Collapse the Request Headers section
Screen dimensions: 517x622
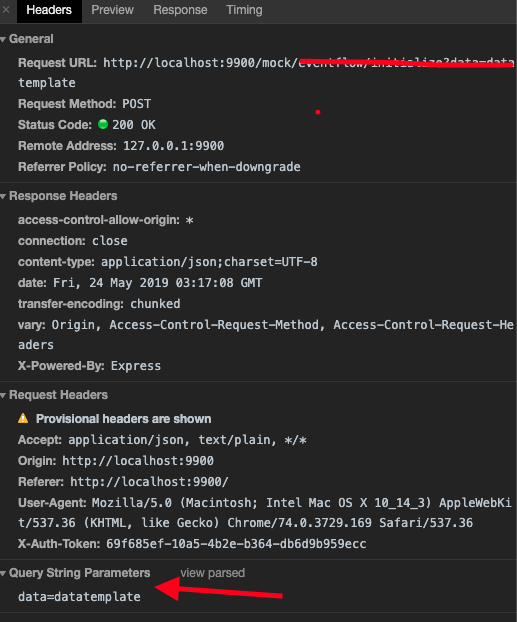point(3,395)
